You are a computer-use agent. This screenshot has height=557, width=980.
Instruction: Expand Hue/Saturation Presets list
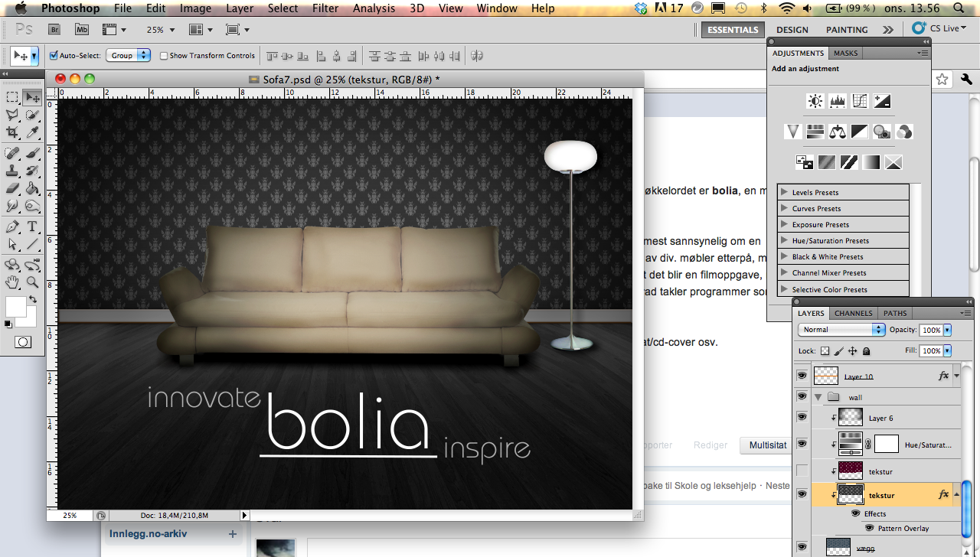784,240
